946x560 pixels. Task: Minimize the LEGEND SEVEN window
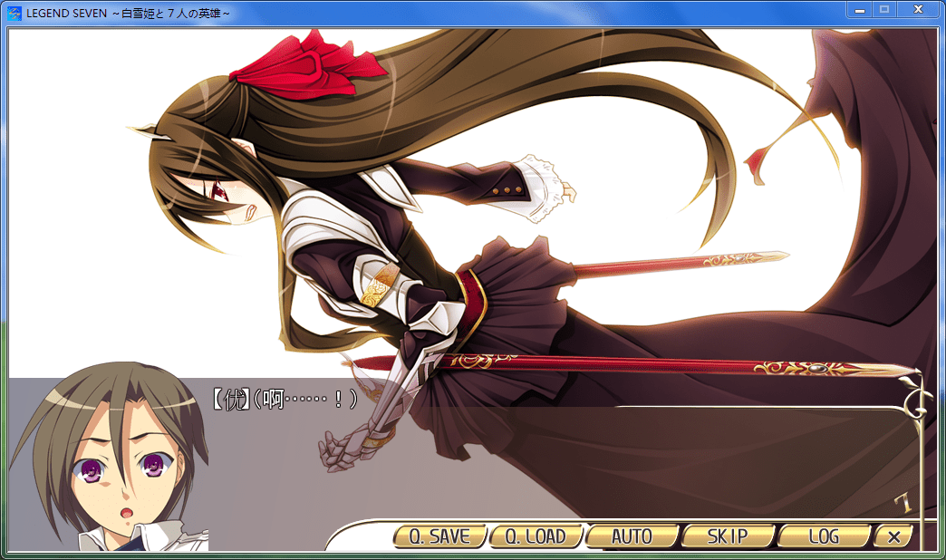click(x=859, y=10)
